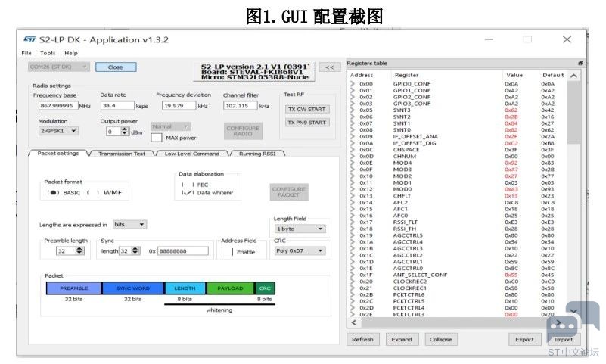The height and width of the screenshot is (364, 606).
Task: Click the Collapse registers button
Action: [440, 339]
